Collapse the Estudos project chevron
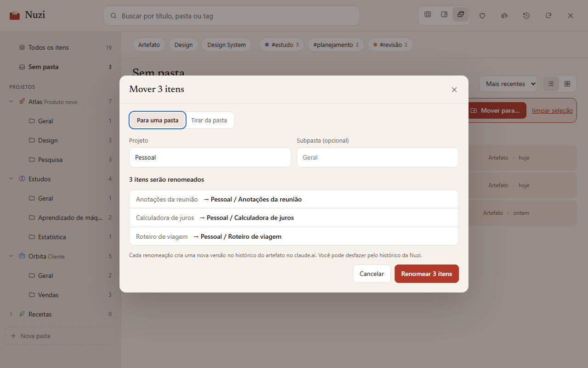Screen dimensions: 588x368 11,179
